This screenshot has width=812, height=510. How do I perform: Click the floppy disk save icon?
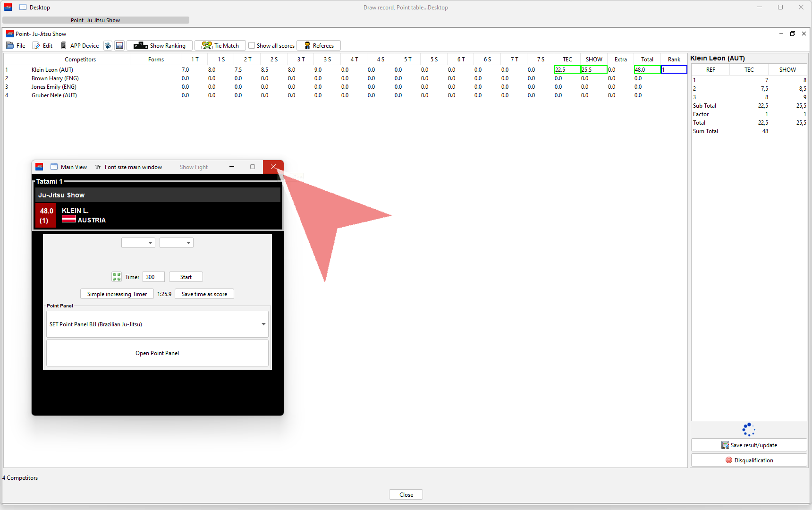119,46
